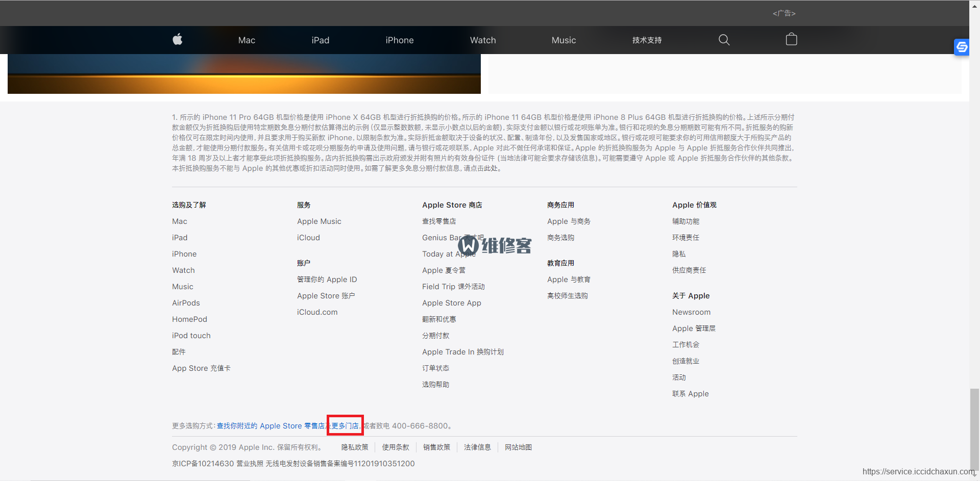Open 查找你附近的 Apple Store 零售店 link

[x=271, y=426]
